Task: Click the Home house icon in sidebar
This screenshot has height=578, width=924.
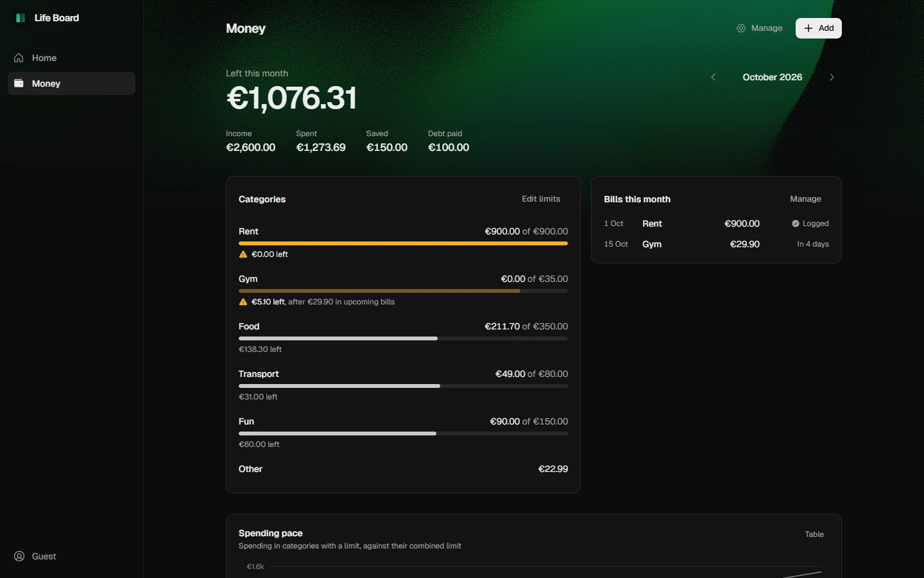Action: [19, 58]
